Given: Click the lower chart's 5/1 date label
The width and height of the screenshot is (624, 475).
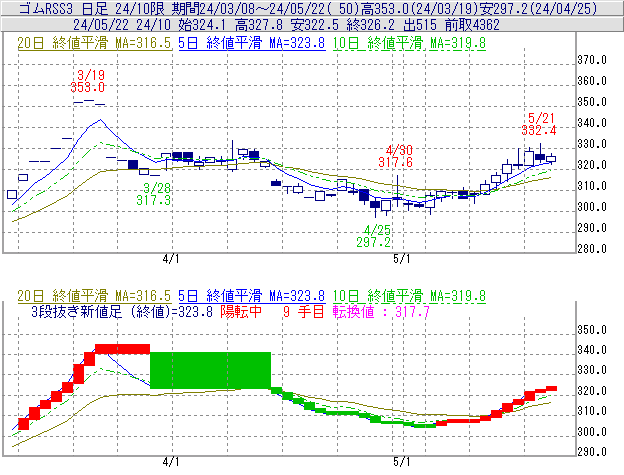Looking at the screenshot, I should point(402,462).
